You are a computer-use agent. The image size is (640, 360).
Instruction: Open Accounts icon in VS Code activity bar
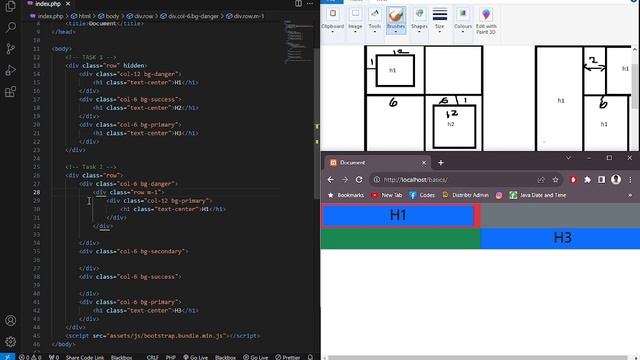point(11,320)
